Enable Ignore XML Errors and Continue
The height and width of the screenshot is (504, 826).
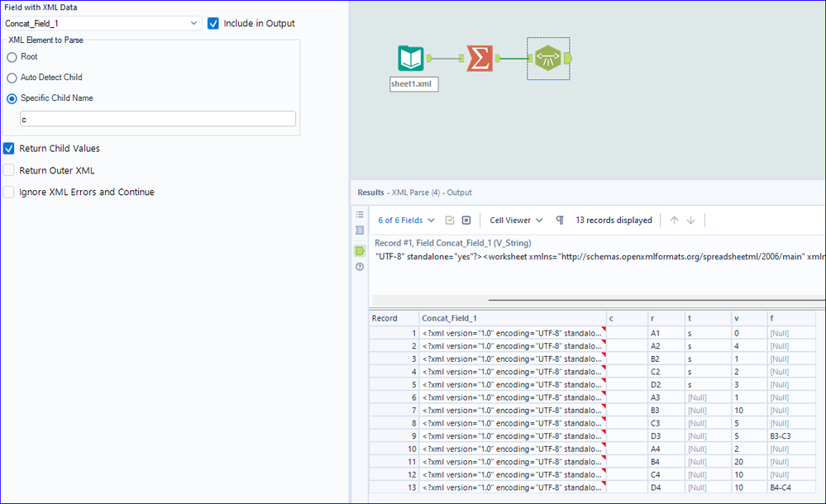(x=9, y=192)
